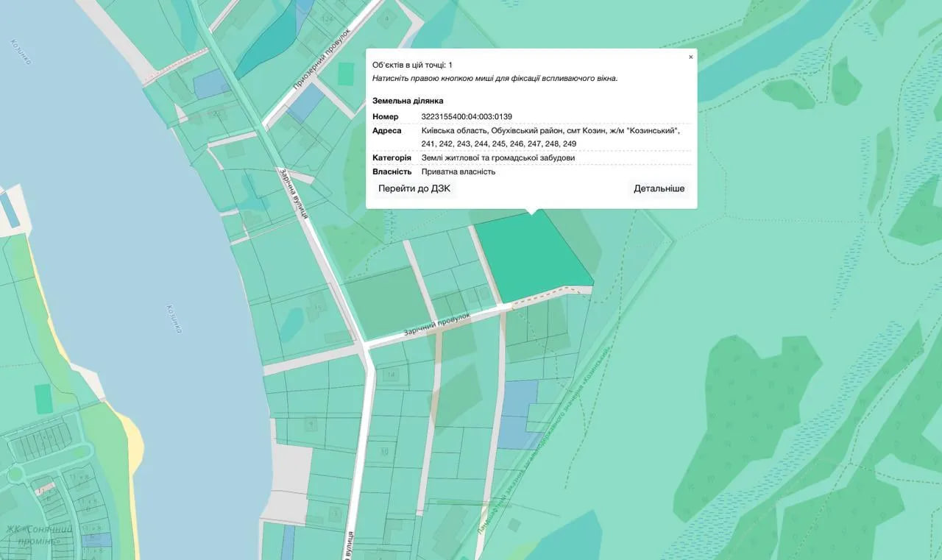Image resolution: width=942 pixels, height=560 pixels.
Task: Click 'ЖК «Сонячний промінь»' map label
Action: point(40,535)
